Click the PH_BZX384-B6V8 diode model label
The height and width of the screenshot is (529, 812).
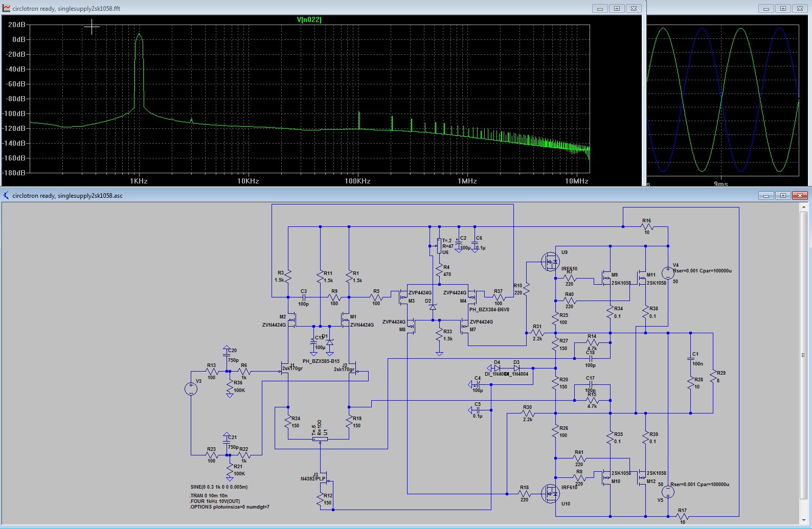coord(489,309)
